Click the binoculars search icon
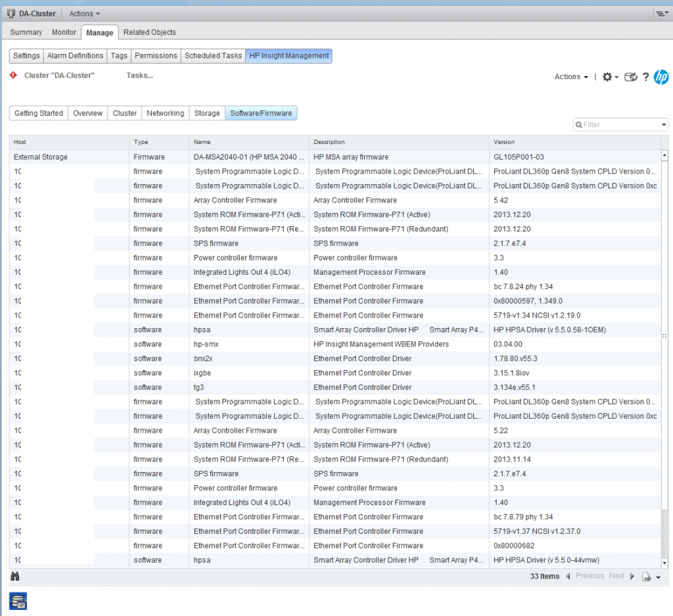Screen dimensions: 673x616 [x=14, y=575]
